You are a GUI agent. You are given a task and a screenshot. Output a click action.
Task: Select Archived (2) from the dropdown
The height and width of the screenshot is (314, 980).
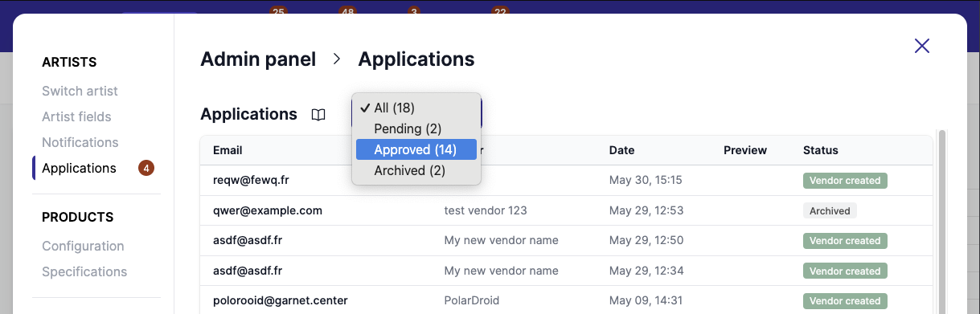tap(416, 170)
